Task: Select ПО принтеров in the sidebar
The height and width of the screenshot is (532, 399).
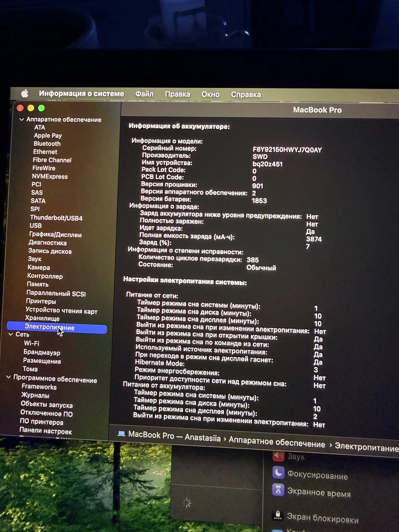Action: [42, 422]
